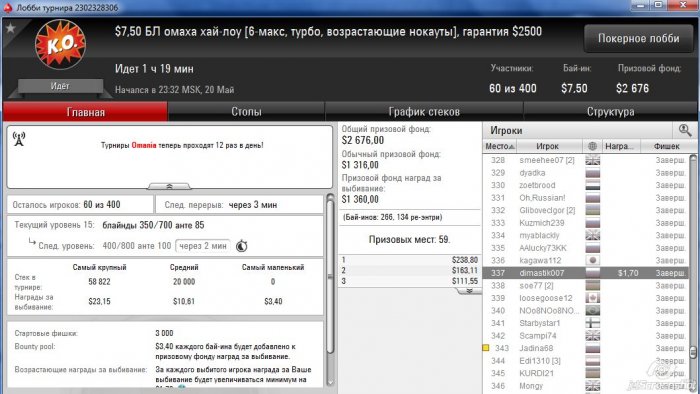Image resolution: width=700 pixels, height=394 pixels.
Task: Click the flag next to Starbystar1
Action: click(x=592, y=323)
